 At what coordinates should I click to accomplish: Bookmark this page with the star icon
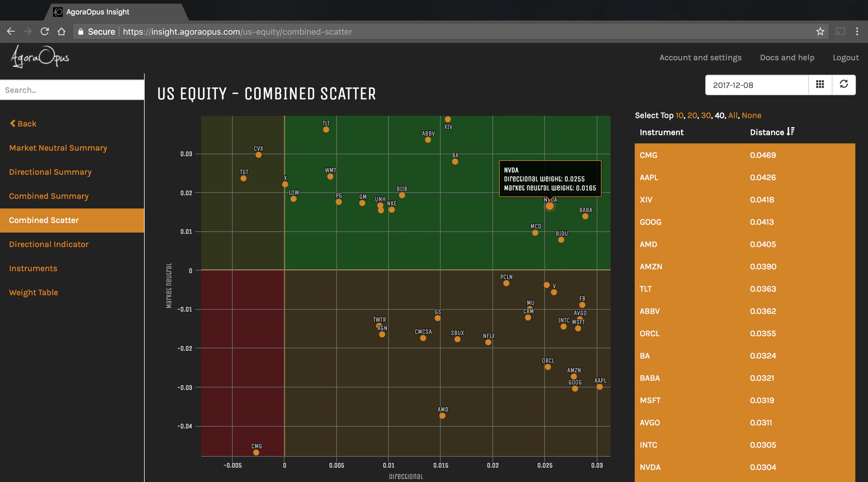click(x=820, y=31)
